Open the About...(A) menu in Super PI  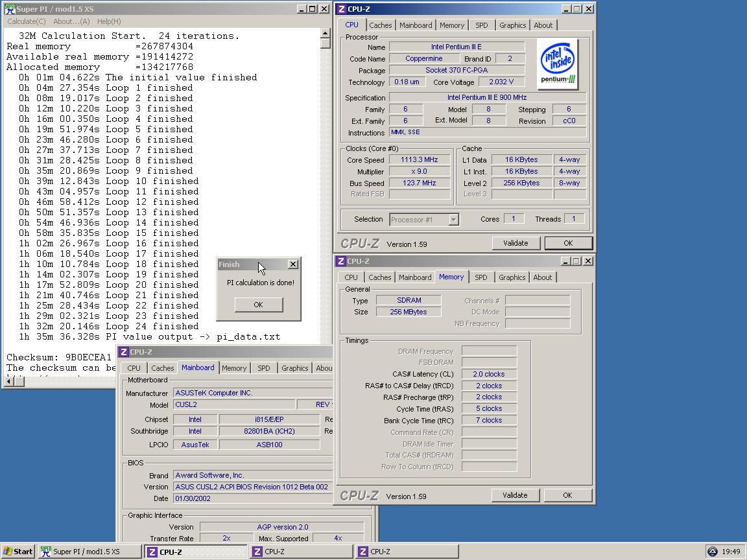click(71, 21)
